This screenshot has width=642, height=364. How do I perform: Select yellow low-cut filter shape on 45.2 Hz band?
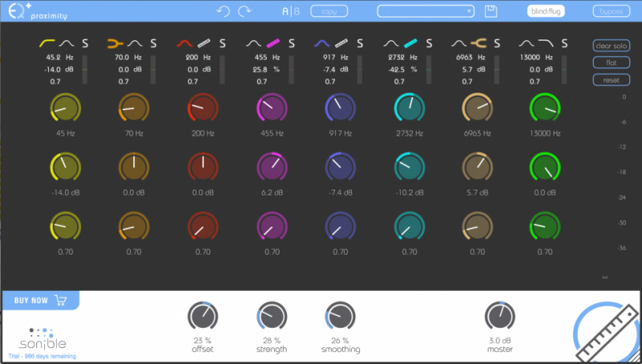47,43
